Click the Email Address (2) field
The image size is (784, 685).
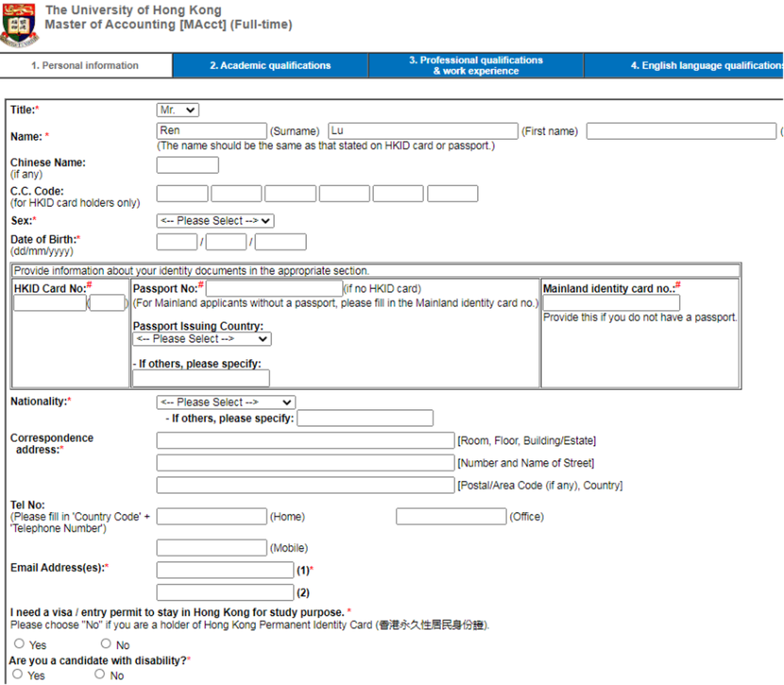tap(225, 593)
